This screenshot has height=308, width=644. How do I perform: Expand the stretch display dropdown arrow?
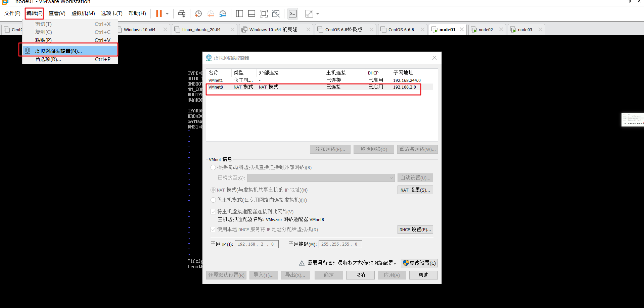coord(318,14)
